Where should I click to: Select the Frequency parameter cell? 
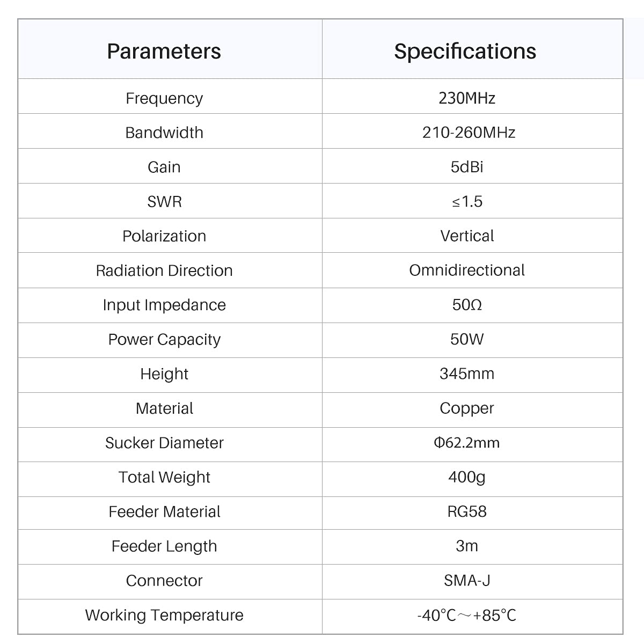click(164, 98)
